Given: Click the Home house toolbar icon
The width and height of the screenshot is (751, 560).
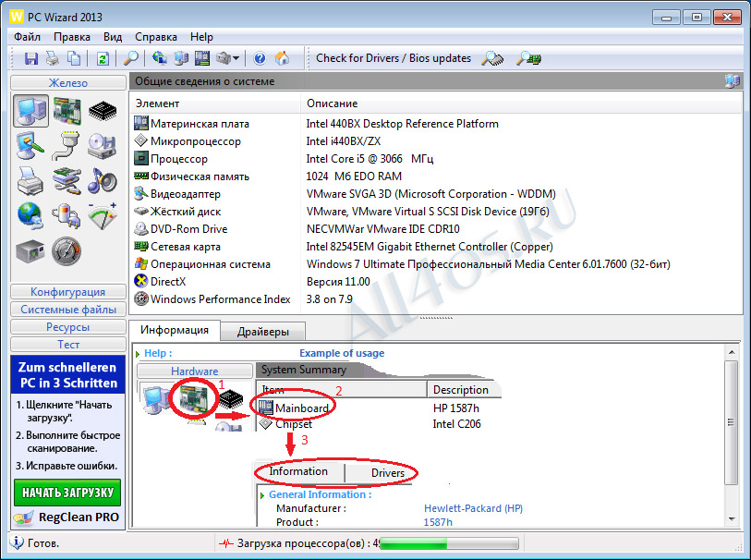Looking at the screenshot, I should (x=282, y=58).
